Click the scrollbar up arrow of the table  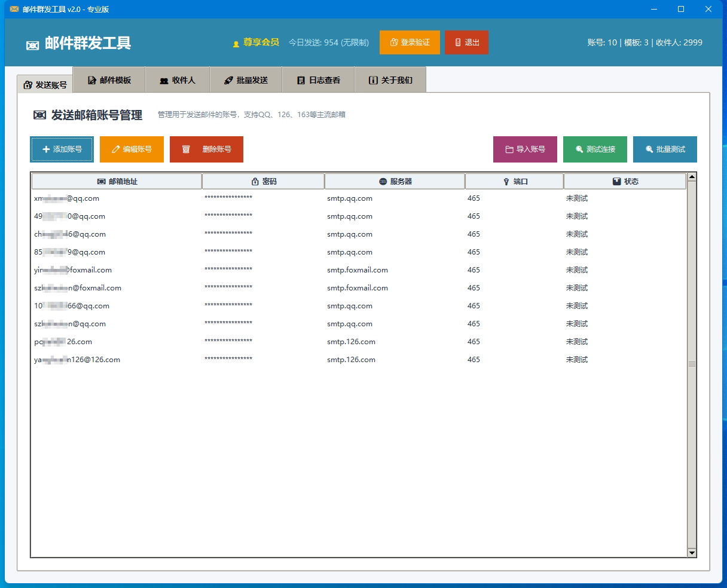[x=692, y=177]
